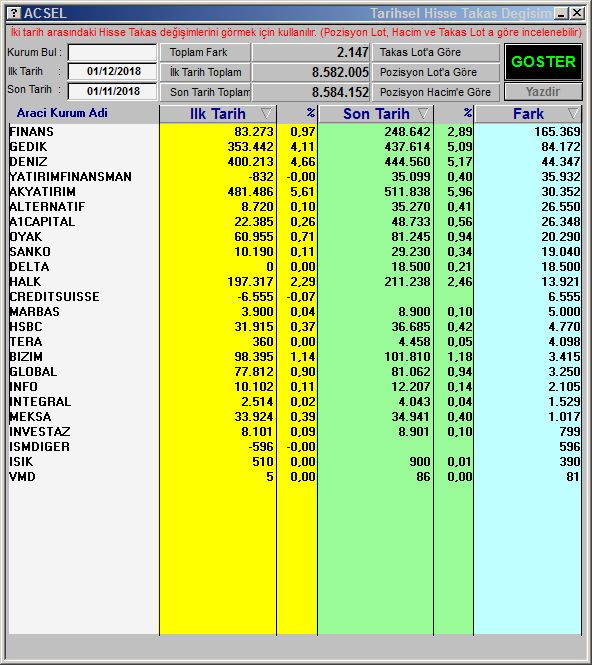592x665 pixels.
Task: Select the YATIRIMFINANSMAN row
Action: [x=295, y=176]
